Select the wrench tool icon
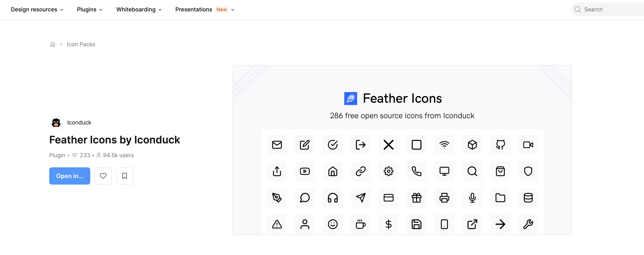This screenshot has height=255, width=644. coord(528,224)
